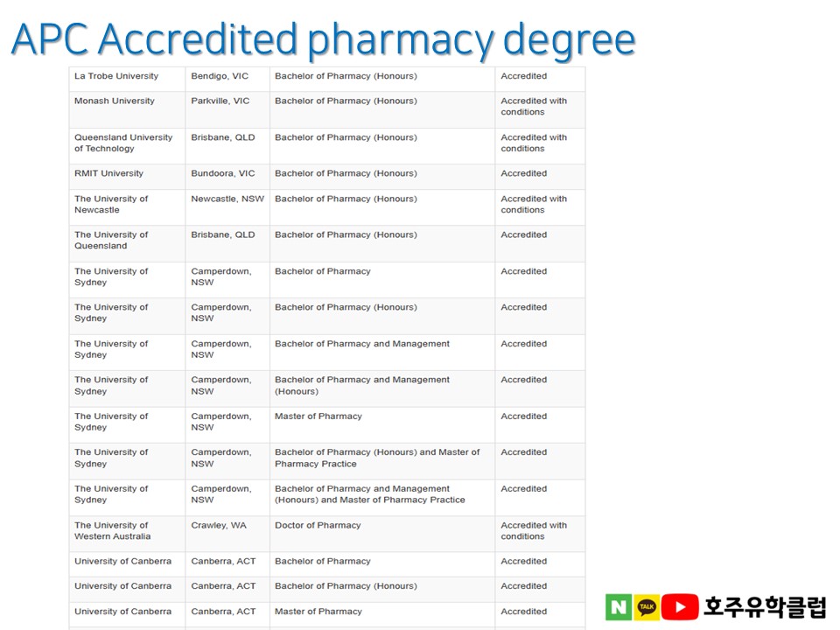Image resolution: width=840 pixels, height=630 pixels.
Task: Click the Crawley, WA location cell
Action: coord(219,526)
